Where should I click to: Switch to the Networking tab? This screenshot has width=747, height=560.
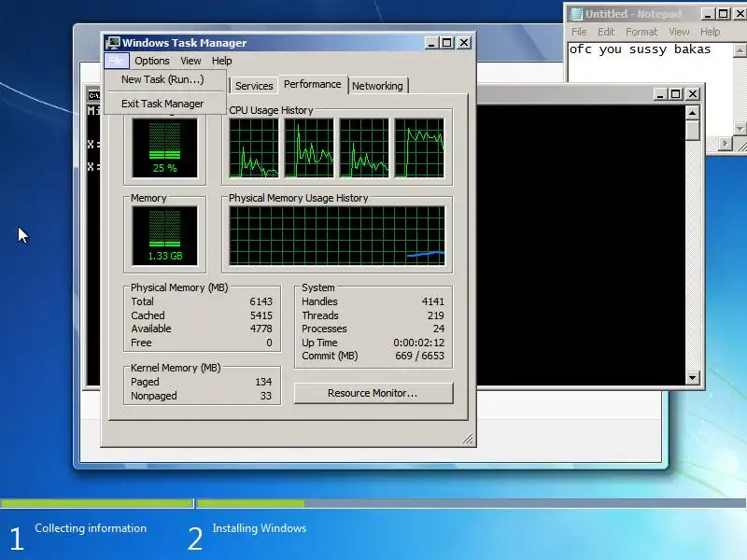(377, 86)
